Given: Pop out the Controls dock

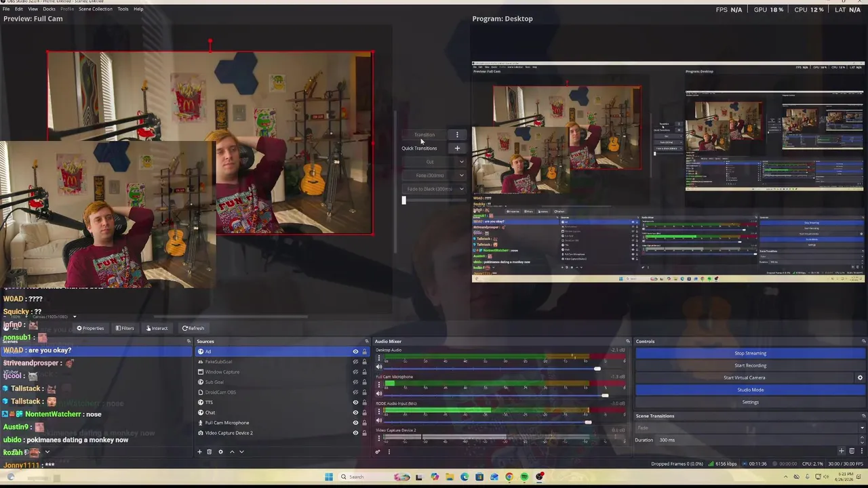Looking at the screenshot, I should click(863, 341).
